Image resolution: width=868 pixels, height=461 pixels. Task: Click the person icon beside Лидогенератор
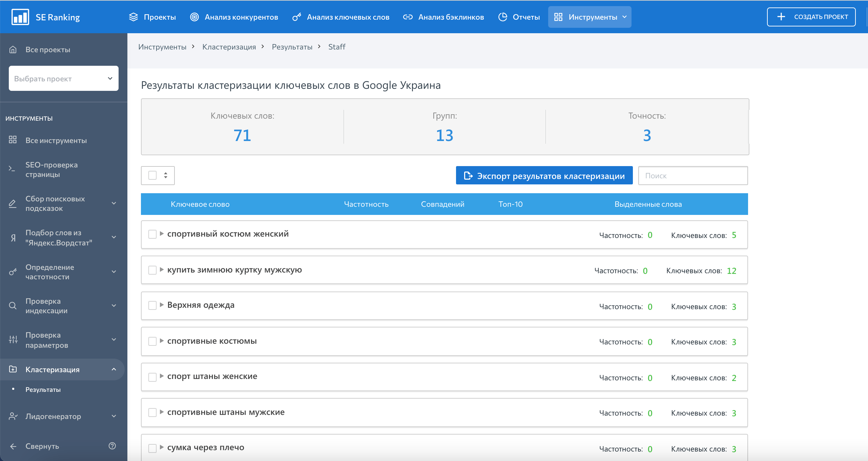(x=13, y=416)
